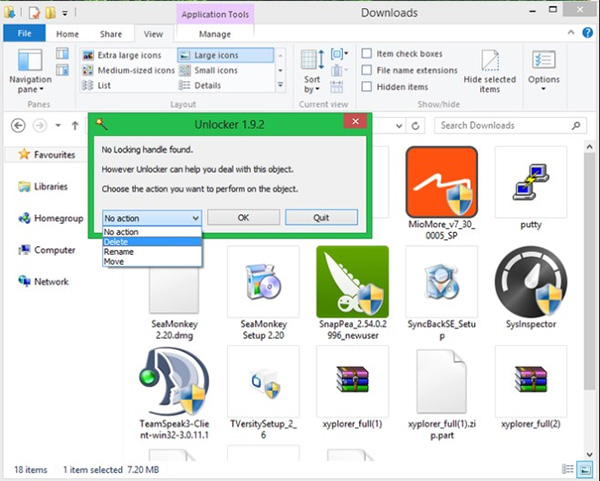Switch to the Home tab

tap(67, 34)
